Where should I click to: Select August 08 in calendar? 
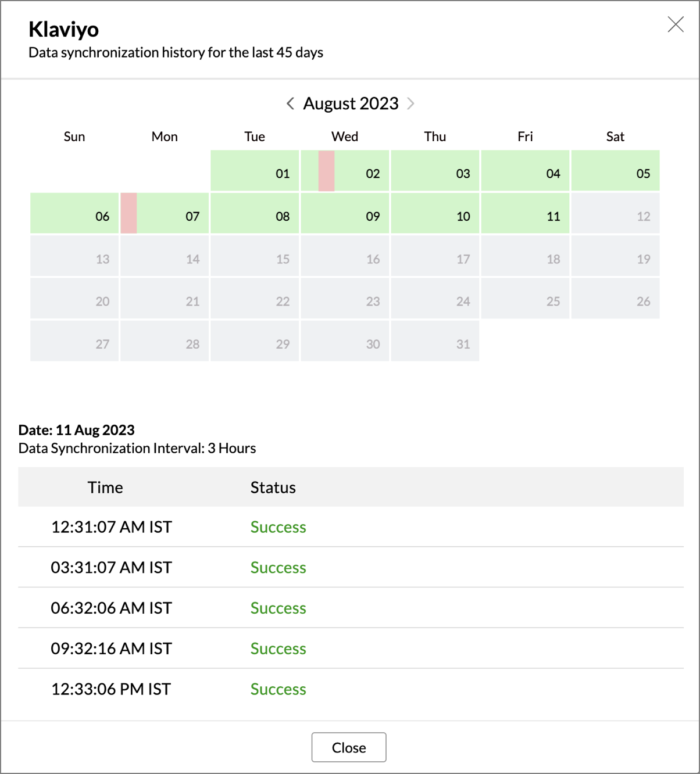[255, 213]
